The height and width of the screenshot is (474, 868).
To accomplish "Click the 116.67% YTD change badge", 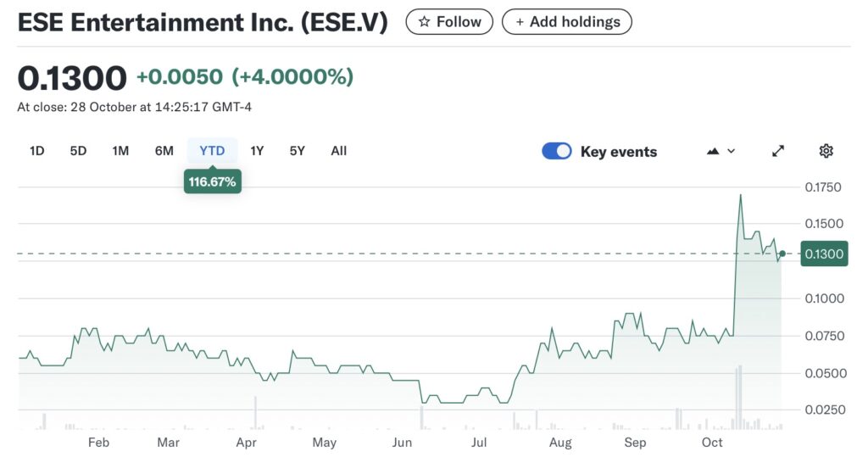I will tap(212, 181).
